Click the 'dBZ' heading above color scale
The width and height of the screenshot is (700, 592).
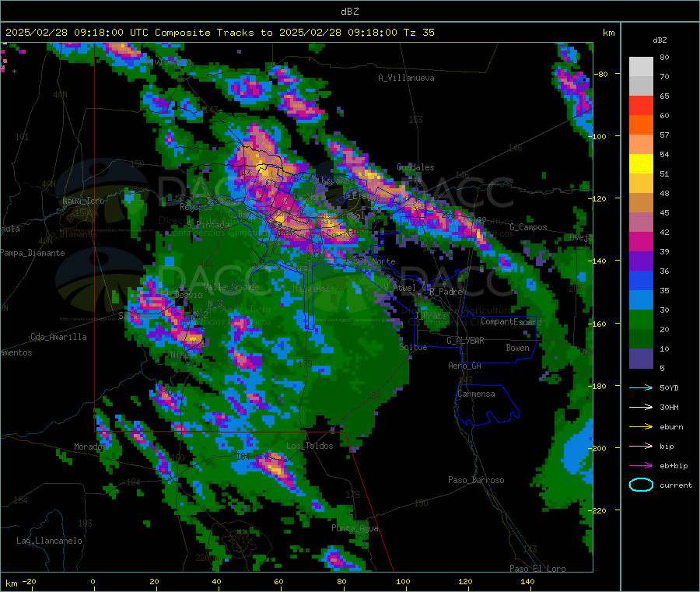(660, 40)
